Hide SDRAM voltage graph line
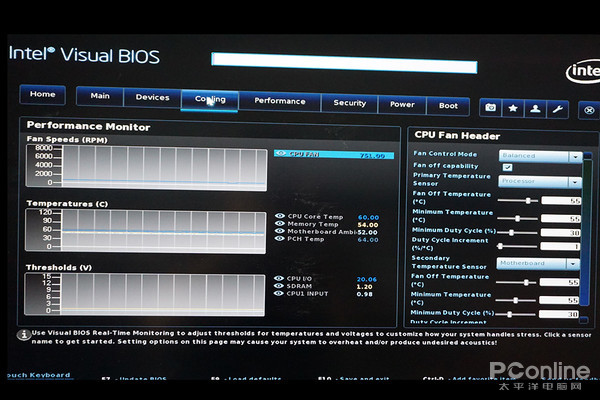 [279, 286]
